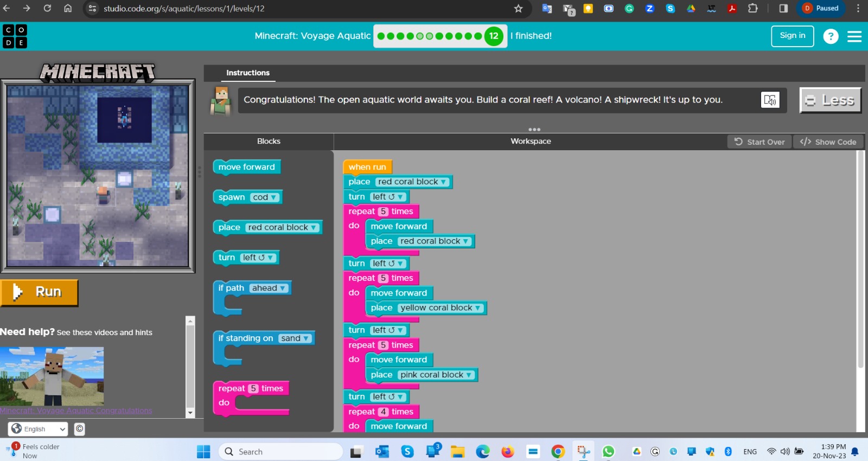Open Outlook from the taskbar
Screen dimensions: 868x461
pyautogui.click(x=382, y=451)
